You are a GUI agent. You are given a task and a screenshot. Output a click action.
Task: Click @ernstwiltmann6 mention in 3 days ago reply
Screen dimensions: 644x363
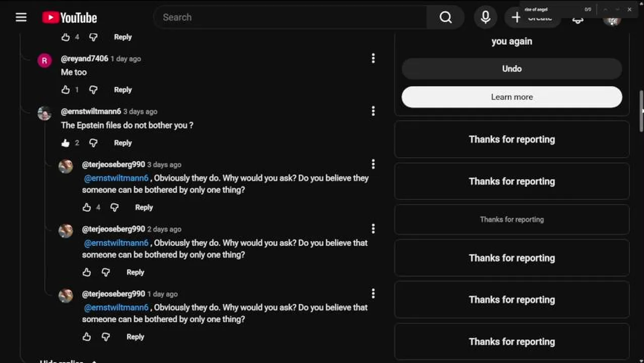(116, 178)
